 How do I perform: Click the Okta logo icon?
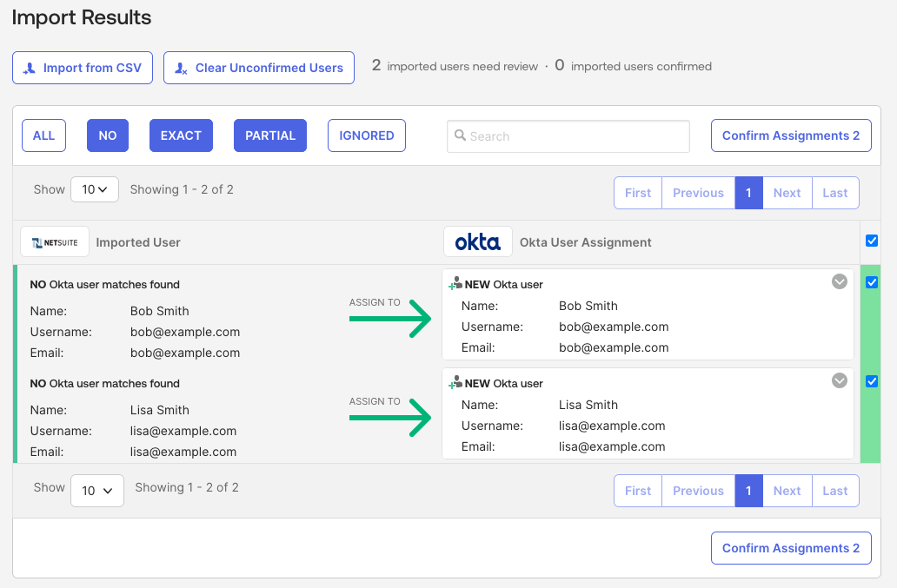pyautogui.click(x=478, y=242)
